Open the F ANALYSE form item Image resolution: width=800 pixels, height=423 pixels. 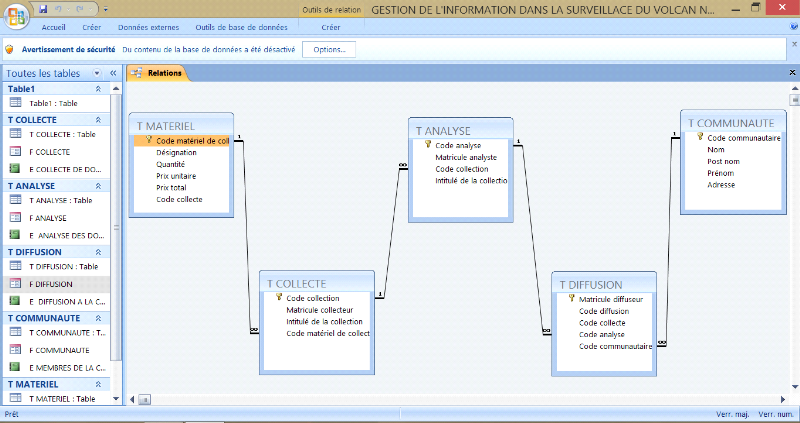(x=47, y=217)
